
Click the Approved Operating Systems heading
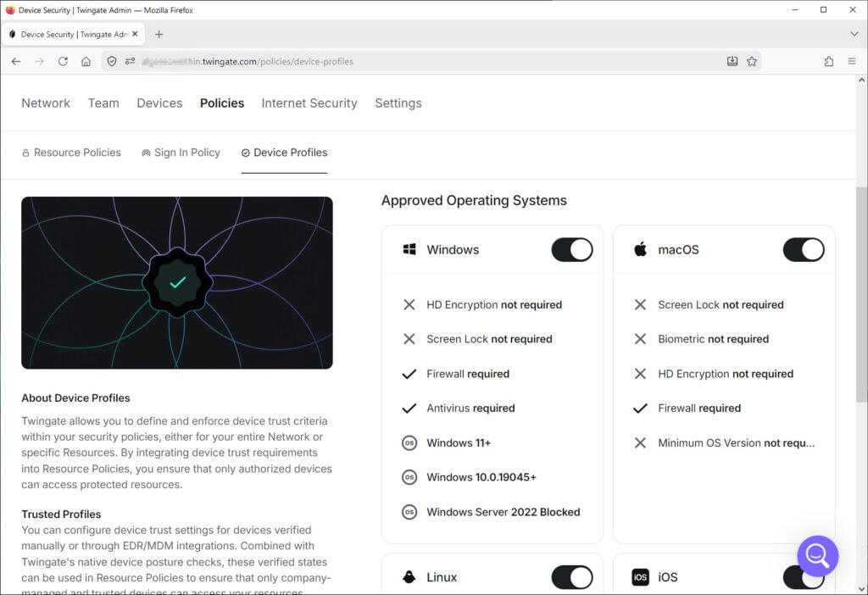[x=474, y=200]
